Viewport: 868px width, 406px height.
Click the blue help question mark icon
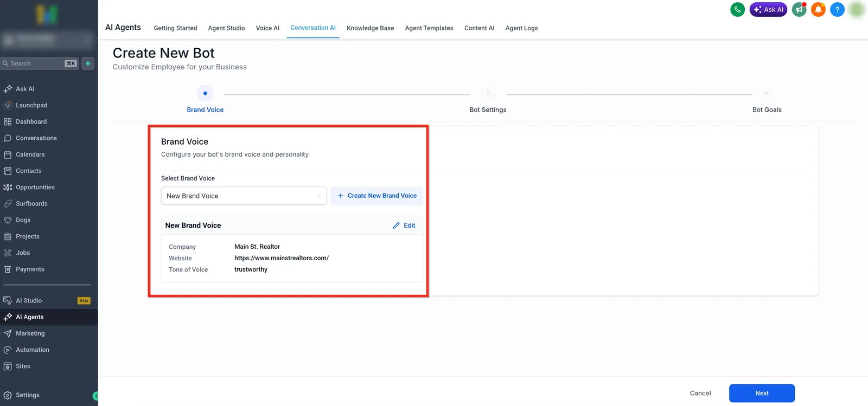pyautogui.click(x=837, y=9)
